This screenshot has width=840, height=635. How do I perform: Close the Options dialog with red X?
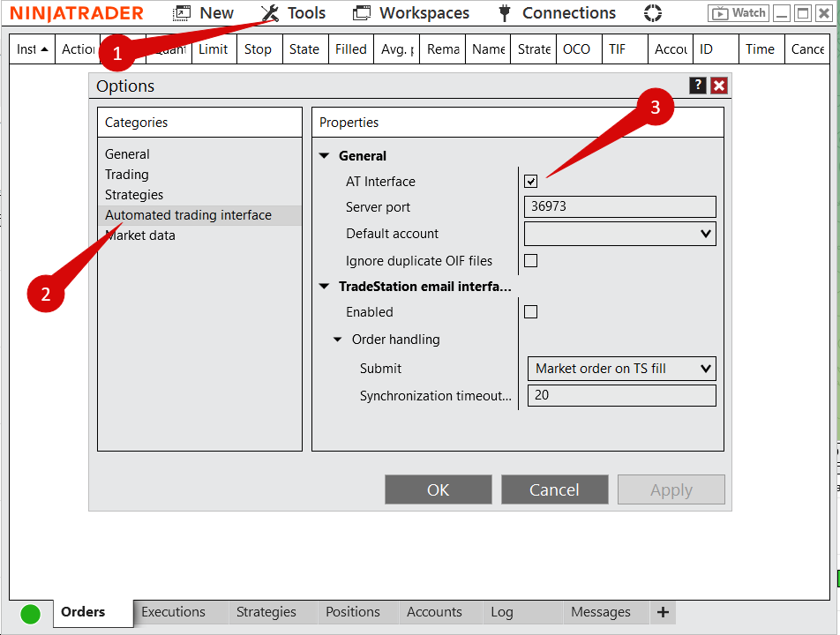point(719,86)
